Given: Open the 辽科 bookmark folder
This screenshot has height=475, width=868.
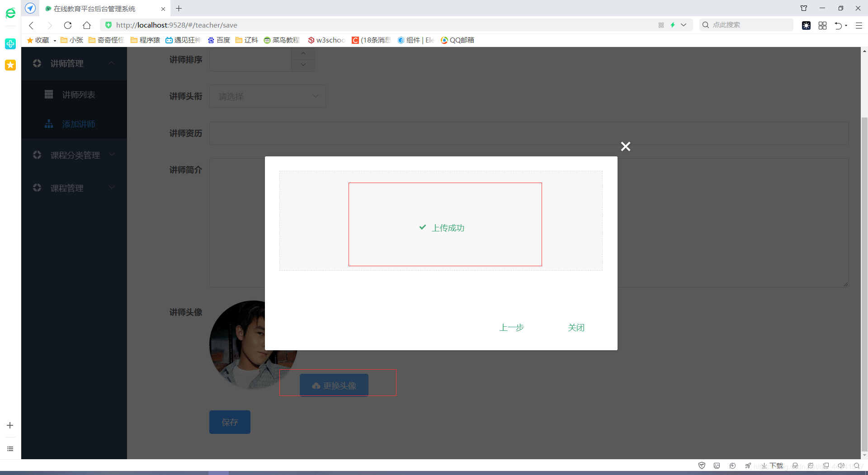Looking at the screenshot, I should 247,40.
